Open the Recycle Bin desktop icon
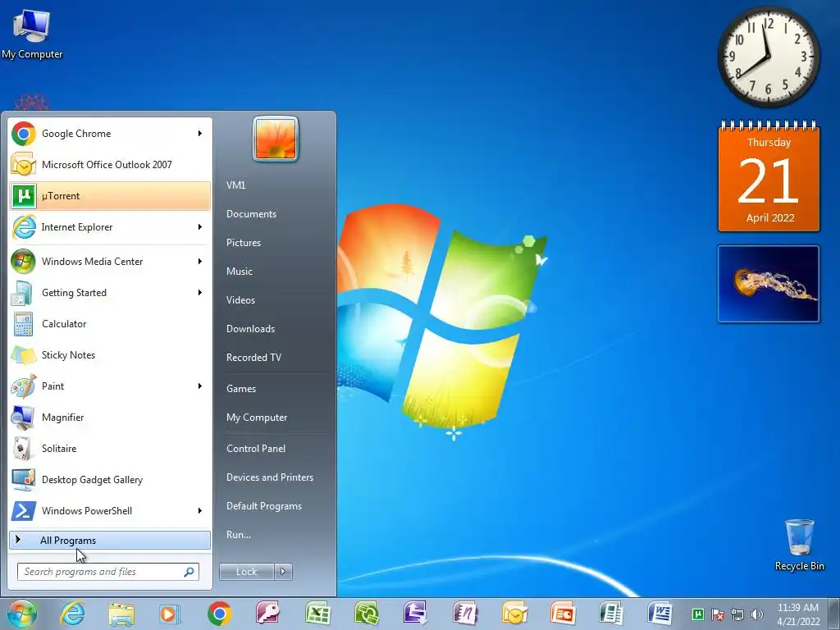Screen dimensions: 840x630 (x=799, y=545)
